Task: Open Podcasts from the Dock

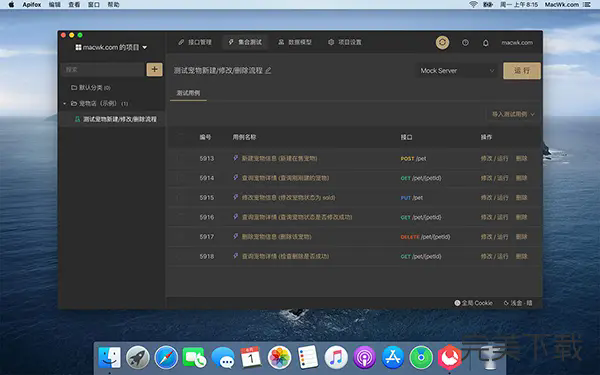Action: tap(364, 357)
